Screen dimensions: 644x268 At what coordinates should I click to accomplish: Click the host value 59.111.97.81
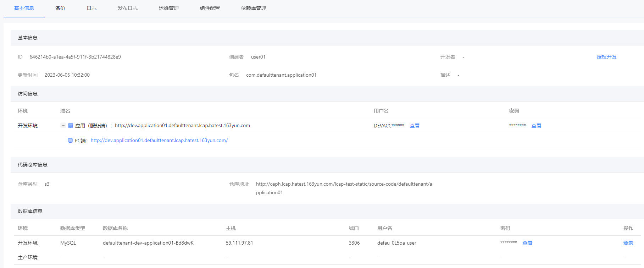[x=239, y=243]
